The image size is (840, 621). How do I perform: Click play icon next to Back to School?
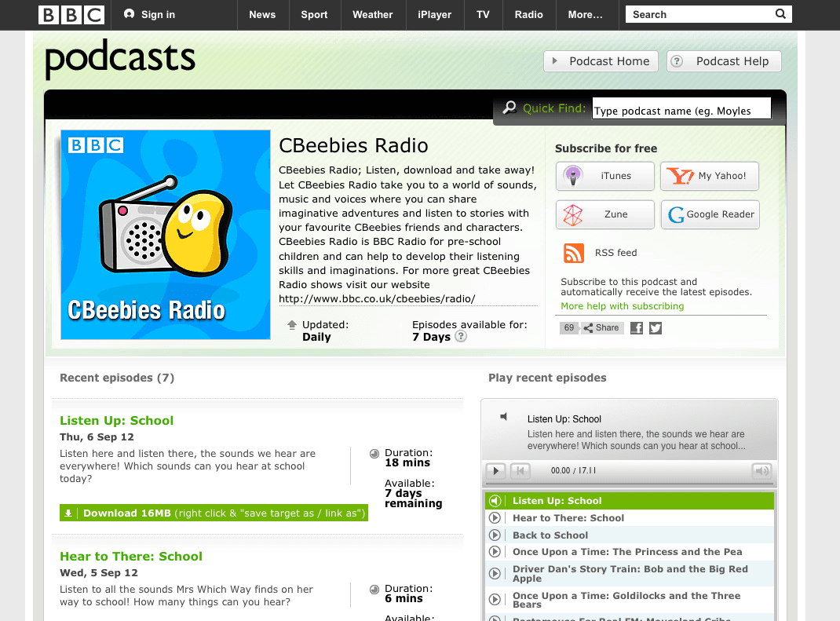click(495, 535)
